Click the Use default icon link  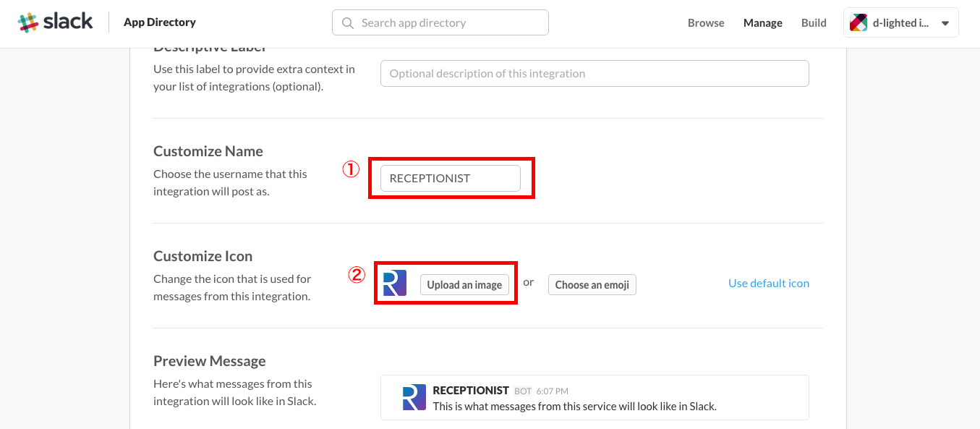click(x=769, y=284)
